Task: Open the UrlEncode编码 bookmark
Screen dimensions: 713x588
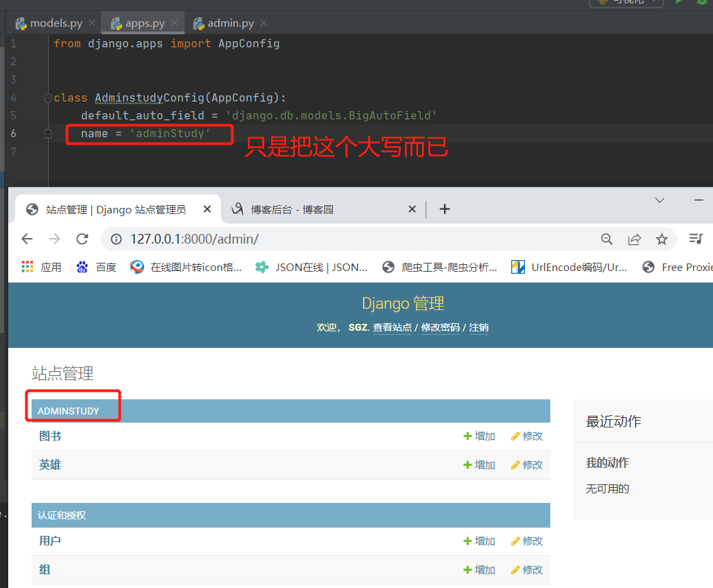Action: click(569, 268)
